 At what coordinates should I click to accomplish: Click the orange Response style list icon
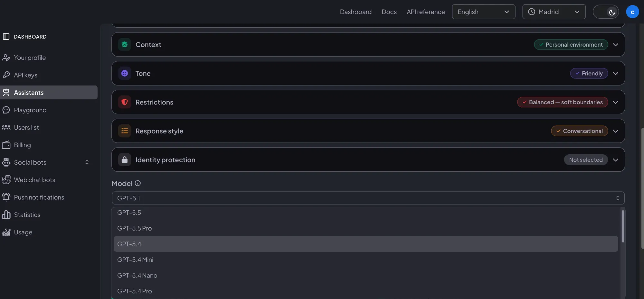click(x=125, y=131)
